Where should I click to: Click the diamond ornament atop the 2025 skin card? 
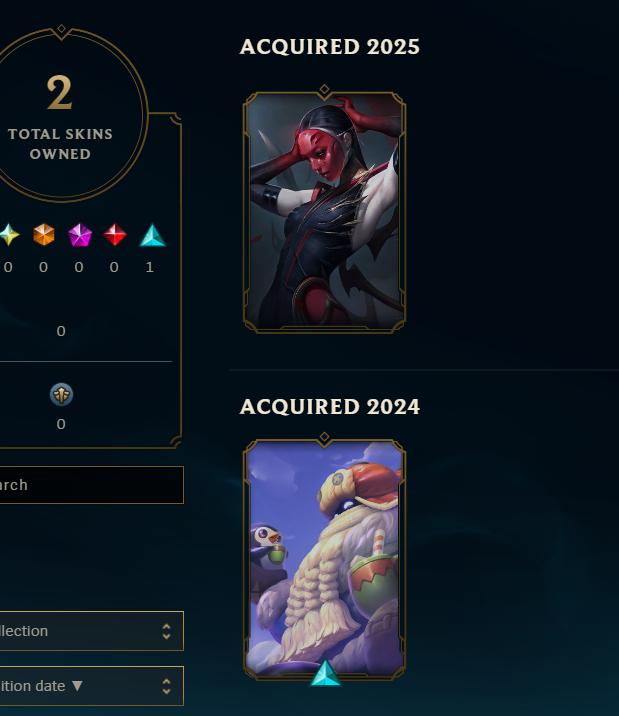coord(324,90)
